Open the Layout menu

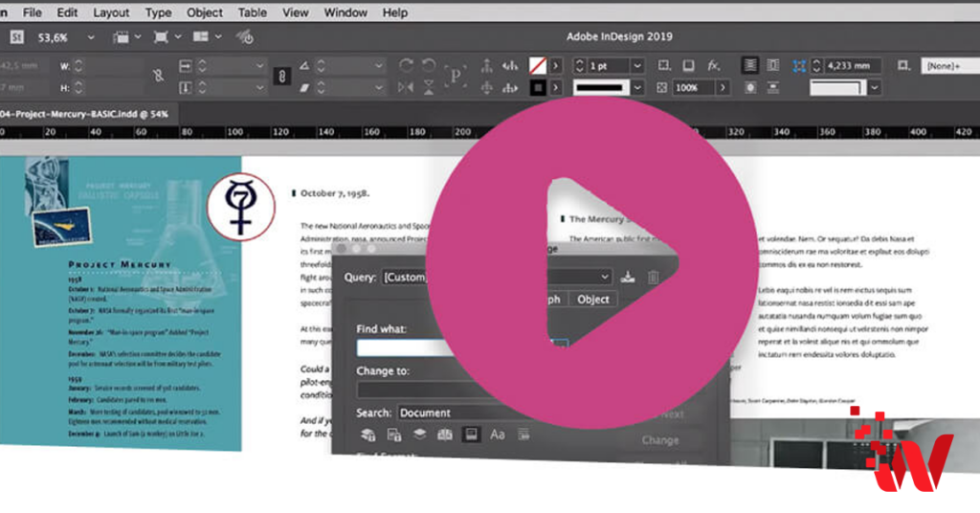pos(111,12)
